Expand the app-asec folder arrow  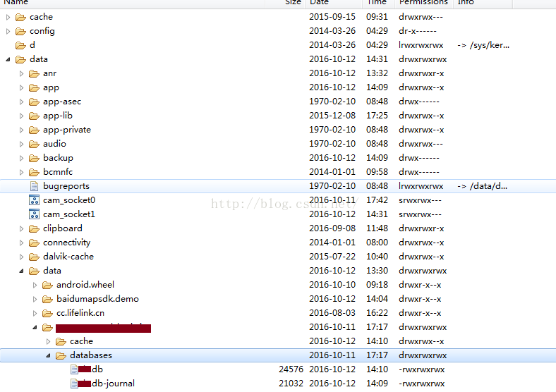[x=21, y=102]
